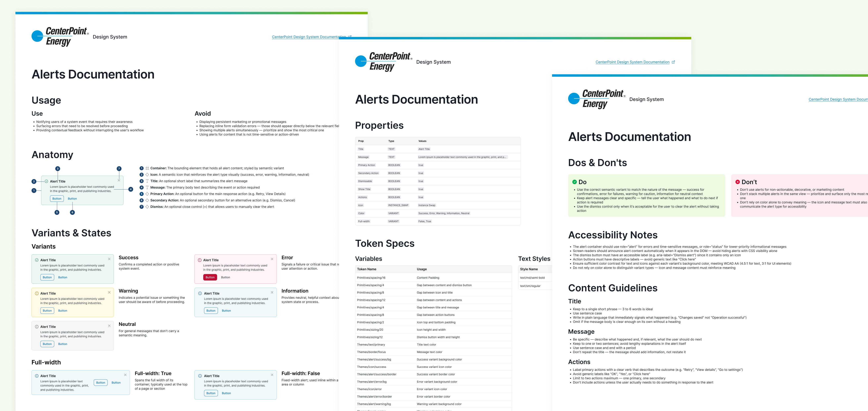Click the Themes/border/focus token name
The width and height of the screenshot is (868, 411).
(x=371, y=352)
